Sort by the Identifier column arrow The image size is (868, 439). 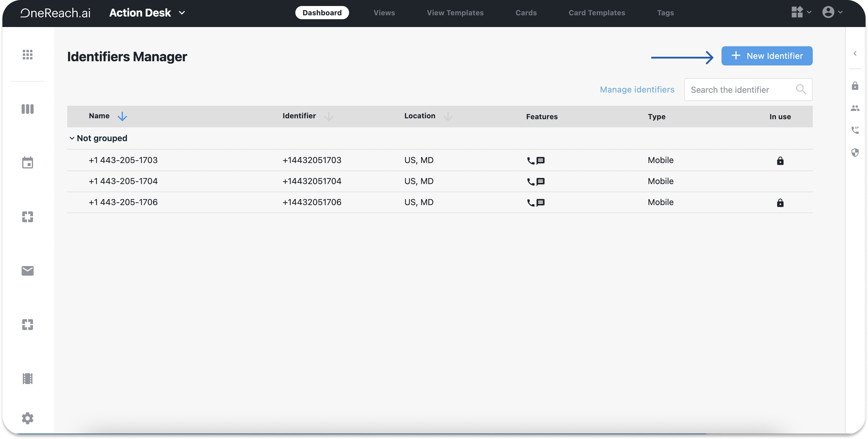(x=328, y=116)
